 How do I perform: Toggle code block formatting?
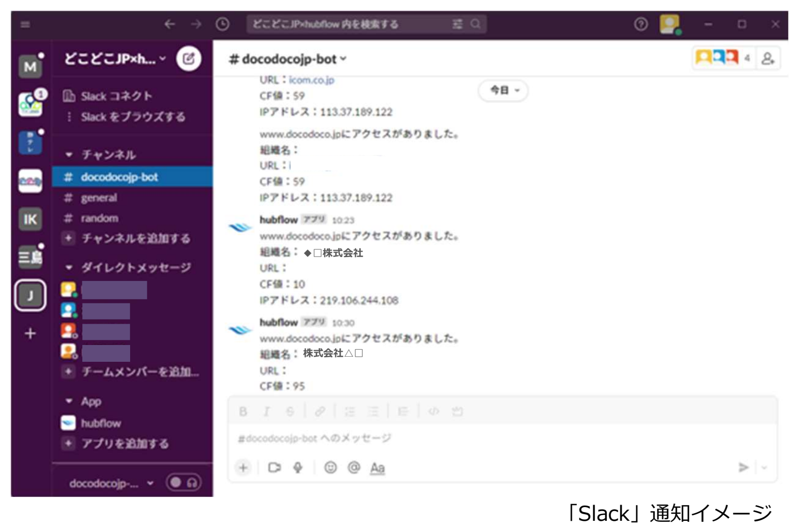457,412
